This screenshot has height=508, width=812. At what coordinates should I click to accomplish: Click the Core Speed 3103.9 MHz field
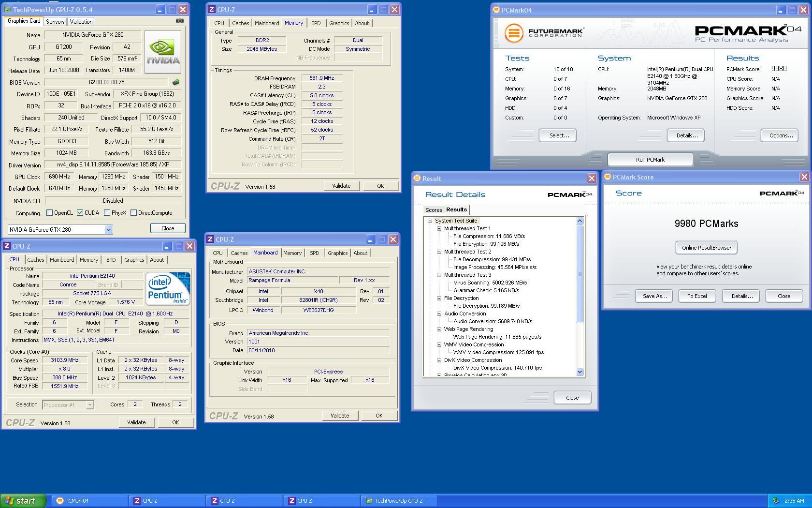point(65,360)
